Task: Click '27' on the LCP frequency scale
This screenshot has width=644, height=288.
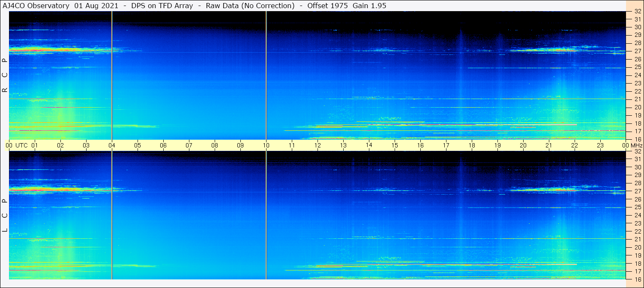Action: coord(637,191)
